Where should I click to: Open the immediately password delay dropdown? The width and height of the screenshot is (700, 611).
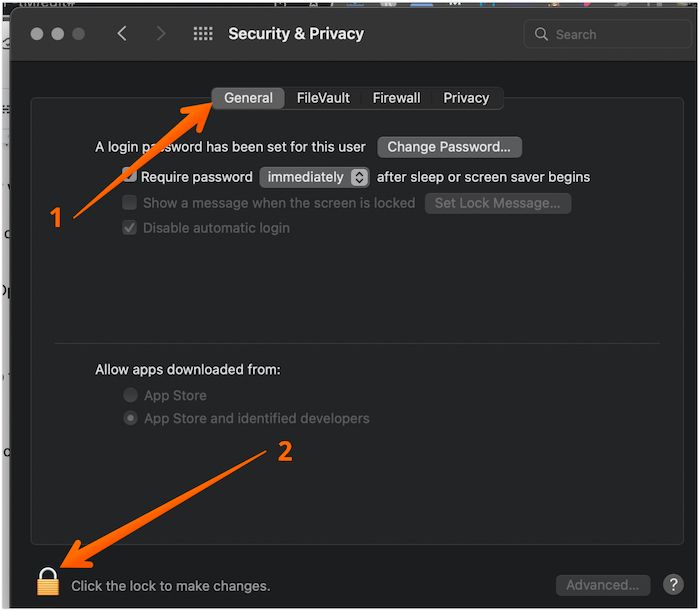point(315,177)
